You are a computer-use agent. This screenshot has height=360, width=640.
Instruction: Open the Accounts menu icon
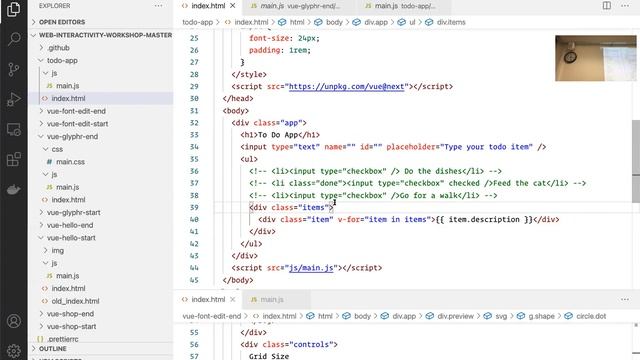[13, 321]
